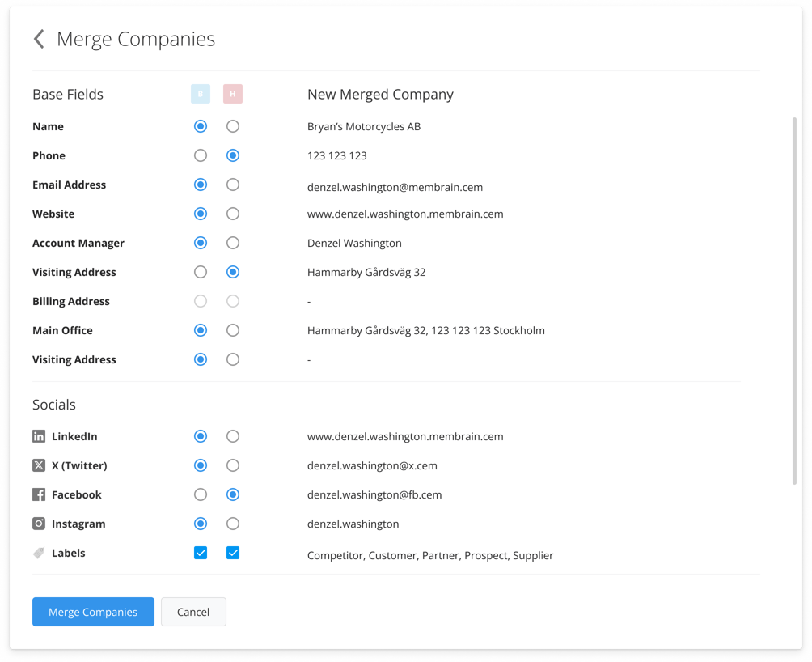Pick H column radio for Email Address
The width and height of the screenshot is (812, 662).
pyautogui.click(x=233, y=185)
